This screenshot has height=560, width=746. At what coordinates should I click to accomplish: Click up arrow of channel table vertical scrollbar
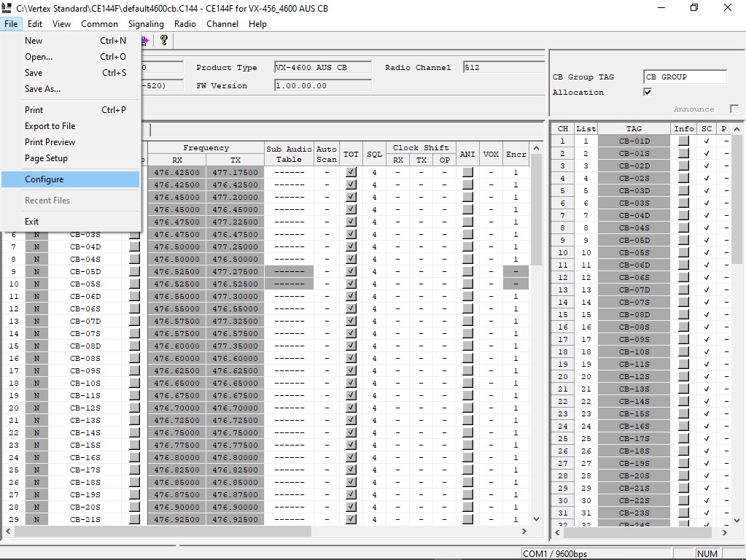(x=536, y=148)
